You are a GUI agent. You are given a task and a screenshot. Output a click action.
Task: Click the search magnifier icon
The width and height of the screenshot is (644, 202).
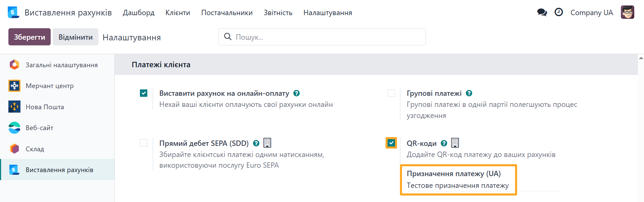[x=228, y=37]
